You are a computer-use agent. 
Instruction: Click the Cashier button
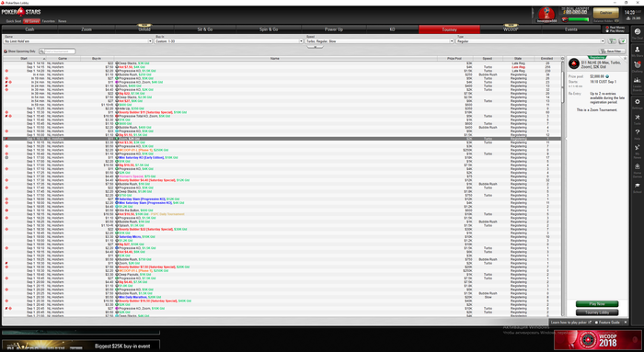[x=605, y=13]
